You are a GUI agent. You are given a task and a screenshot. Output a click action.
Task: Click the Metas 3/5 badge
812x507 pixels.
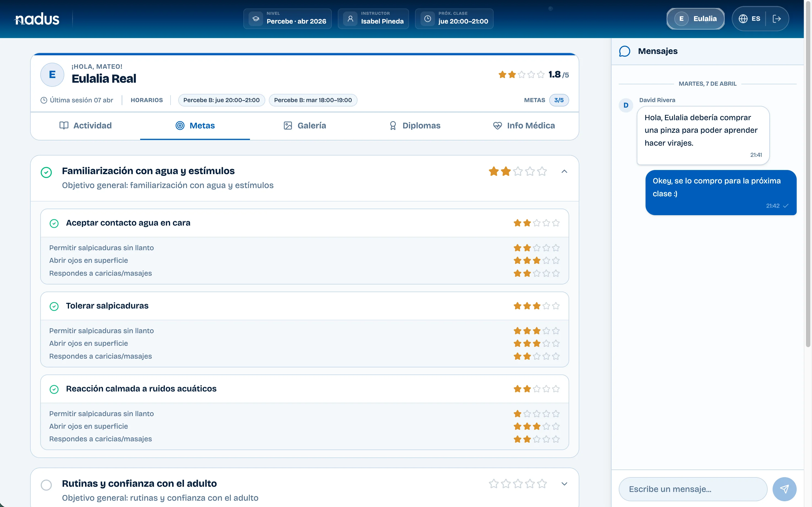tap(558, 100)
